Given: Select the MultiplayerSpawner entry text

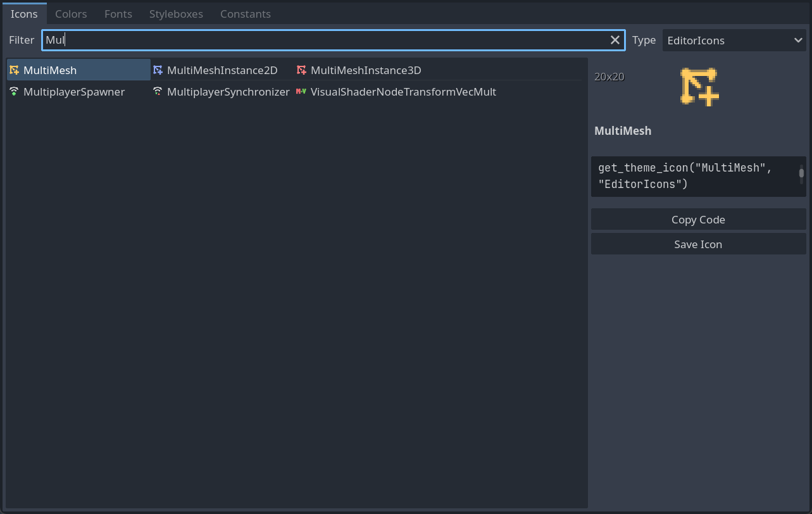Looking at the screenshot, I should coord(74,92).
